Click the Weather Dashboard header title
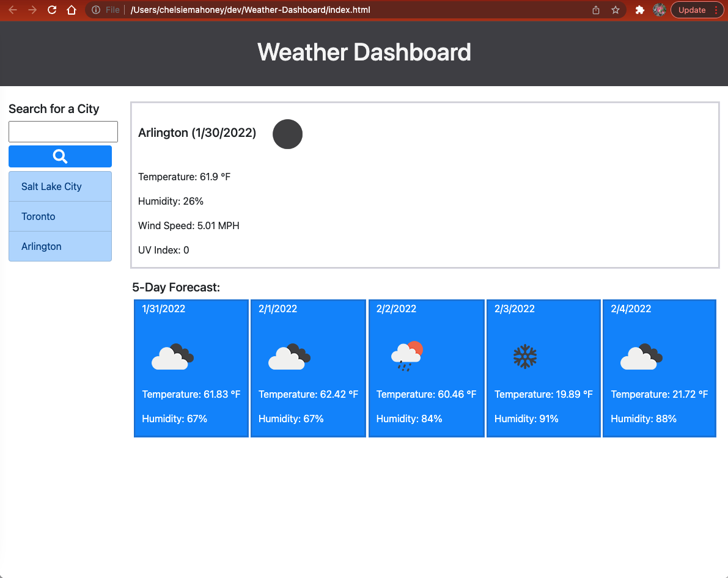Image resolution: width=728 pixels, height=578 pixels. tap(364, 52)
